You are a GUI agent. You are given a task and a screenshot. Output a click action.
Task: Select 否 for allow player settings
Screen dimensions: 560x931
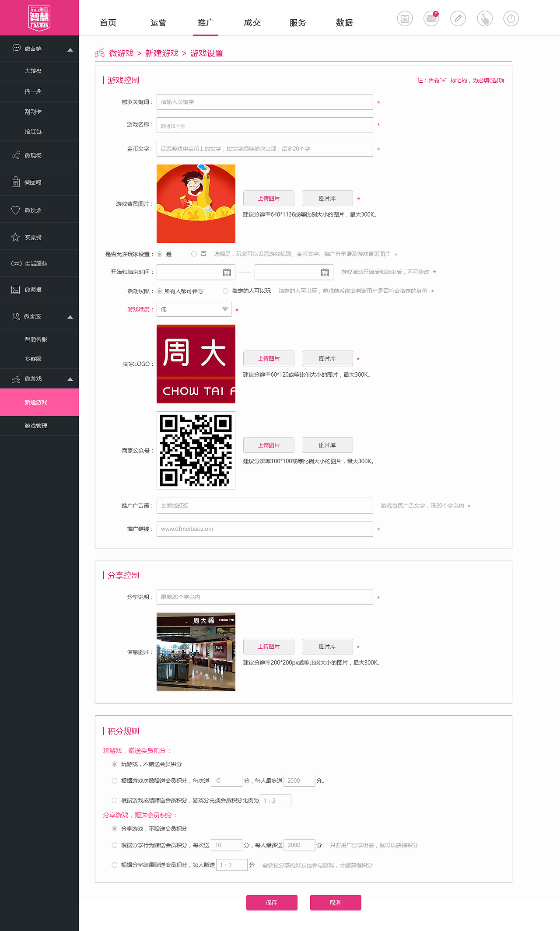[x=194, y=254]
